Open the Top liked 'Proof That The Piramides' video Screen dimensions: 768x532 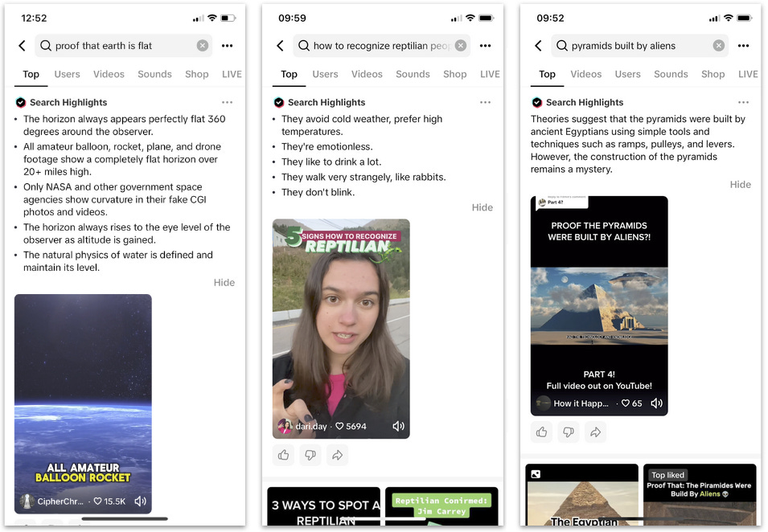click(700, 495)
